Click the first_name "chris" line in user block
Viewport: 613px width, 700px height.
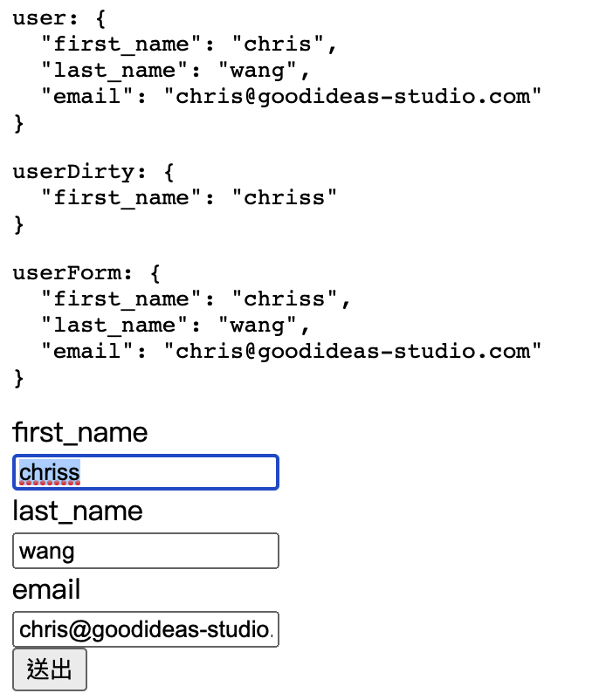[x=188, y=45]
